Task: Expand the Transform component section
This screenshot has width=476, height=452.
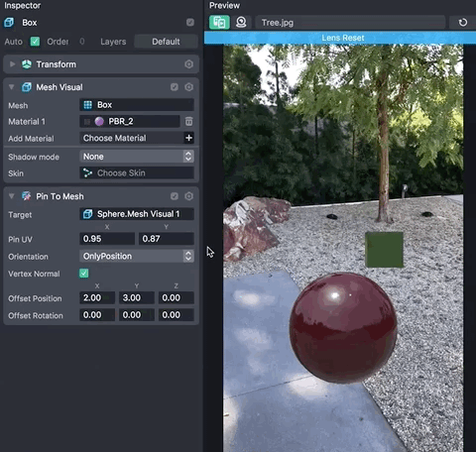Action: (12, 64)
